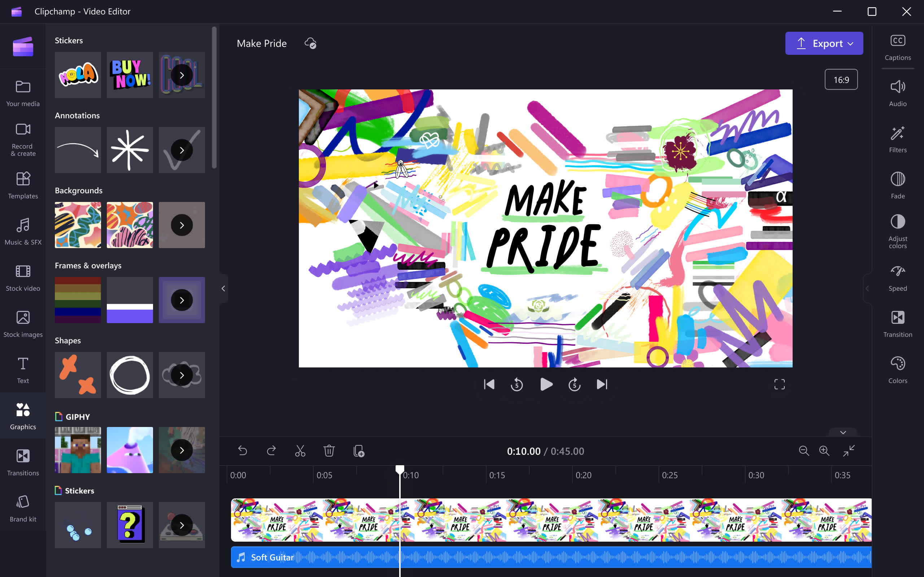Image resolution: width=924 pixels, height=577 pixels.
Task: Open Adjust colors panel
Action: point(897,231)
